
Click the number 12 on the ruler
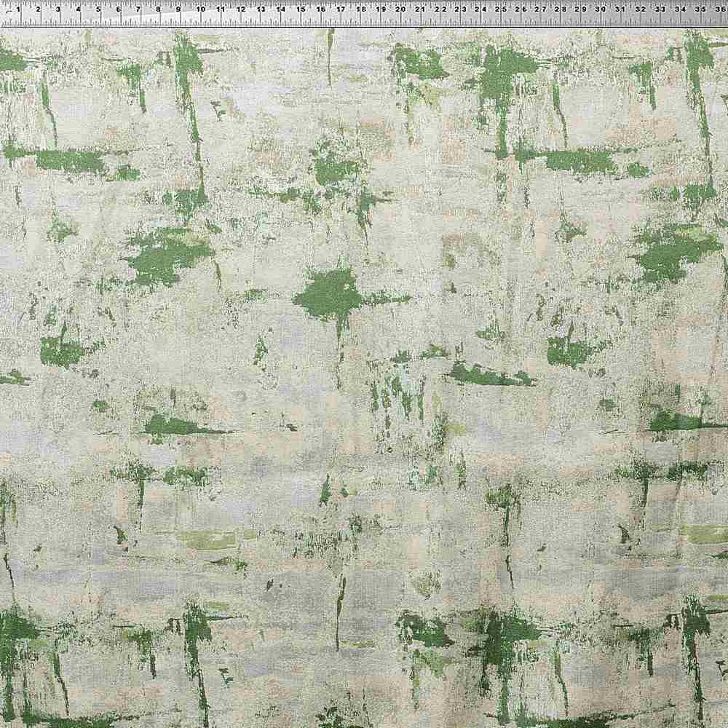(241, 9)
